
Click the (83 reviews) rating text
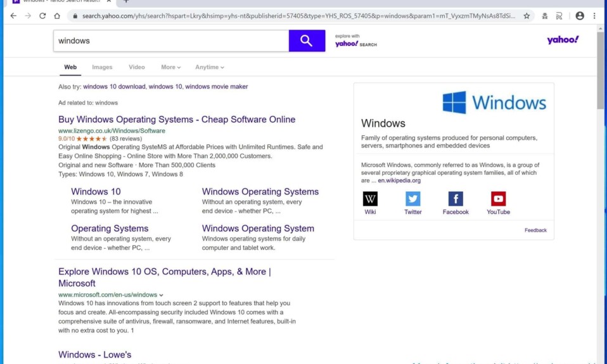(x=126, y=139)
